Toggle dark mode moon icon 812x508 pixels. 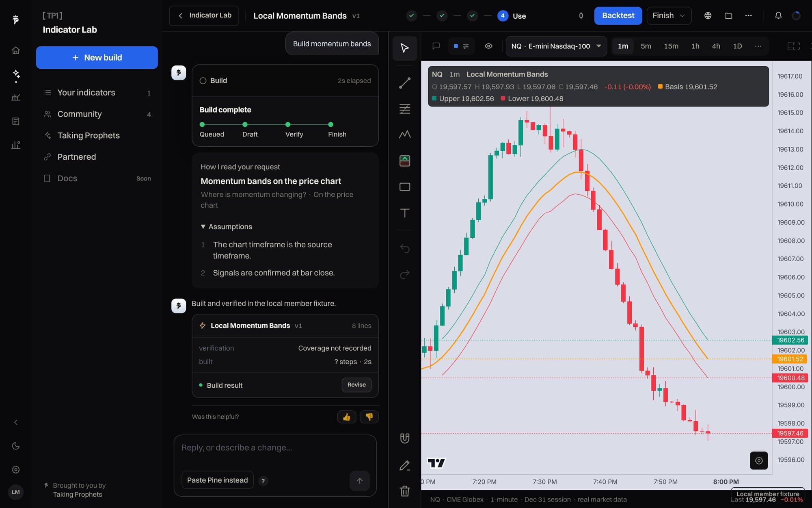pos(16,446)
